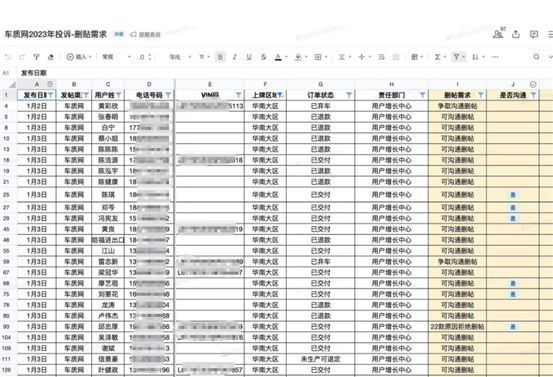This screenshot has height=377, width=553.
Task: Open the comments panel icon
Action: (x=534, y=34)
